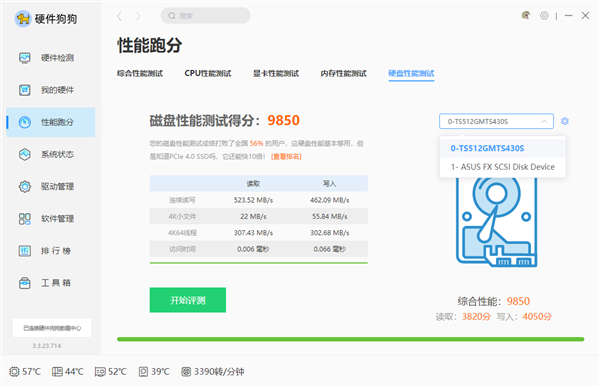Click the 0.066 毫秒 access time
Viewport: 600px width, 387px height.
pyautogui.click(x=329, y=249)
